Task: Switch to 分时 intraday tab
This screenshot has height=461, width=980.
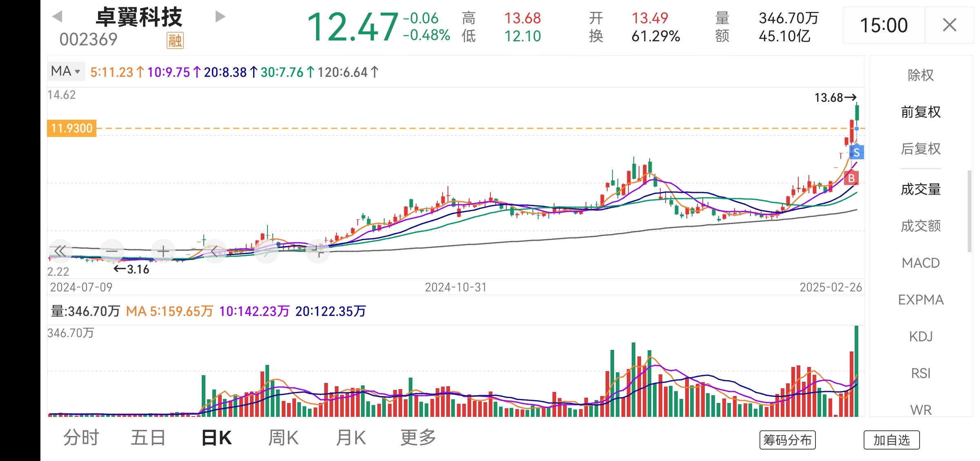Action: pyautogui.click(x=81, y=438)
